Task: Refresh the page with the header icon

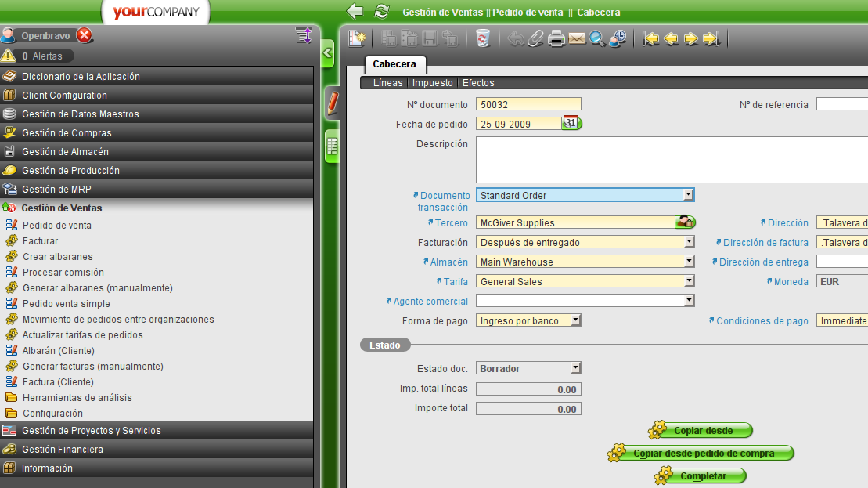Action: 381,11
